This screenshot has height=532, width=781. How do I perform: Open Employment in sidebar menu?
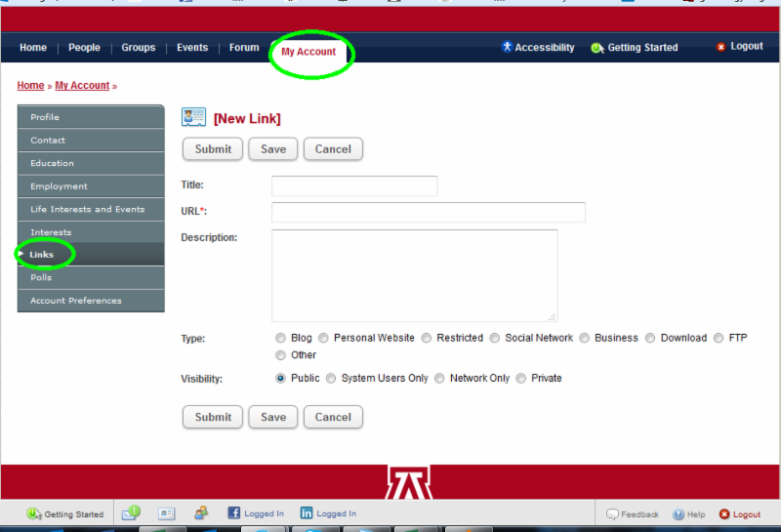pos(91,185)
